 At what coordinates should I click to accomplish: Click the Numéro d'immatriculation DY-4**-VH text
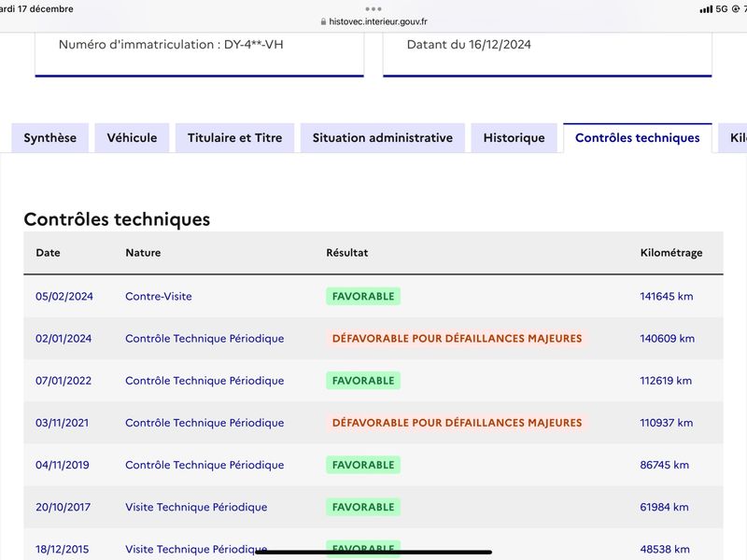[171, 45]
